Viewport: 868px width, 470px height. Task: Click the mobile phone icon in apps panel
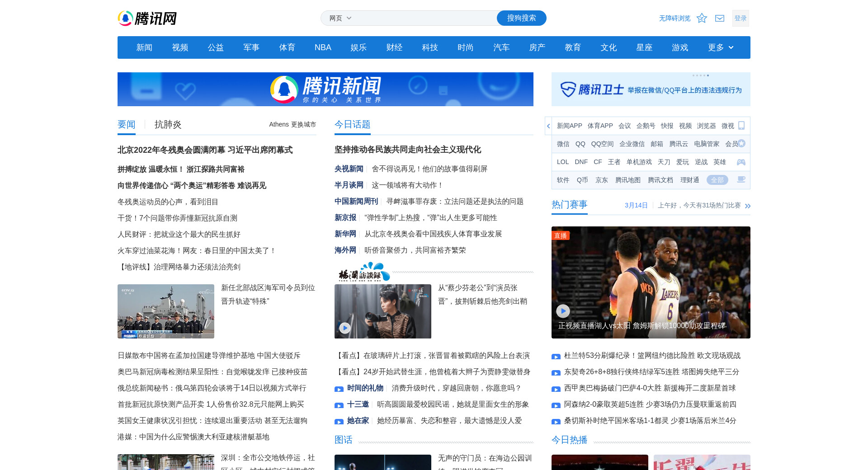pyautogui.click(x=741, y=126)
